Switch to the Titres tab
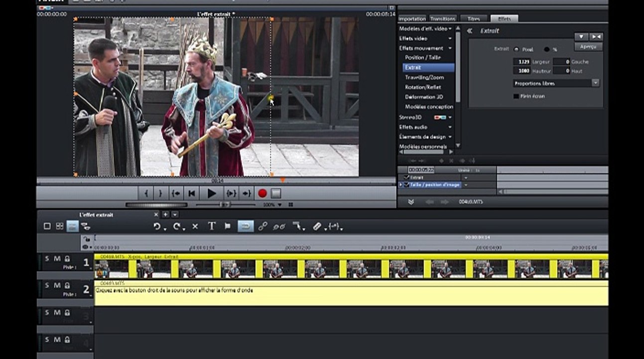The image size is (644, 359). point(474,18)
